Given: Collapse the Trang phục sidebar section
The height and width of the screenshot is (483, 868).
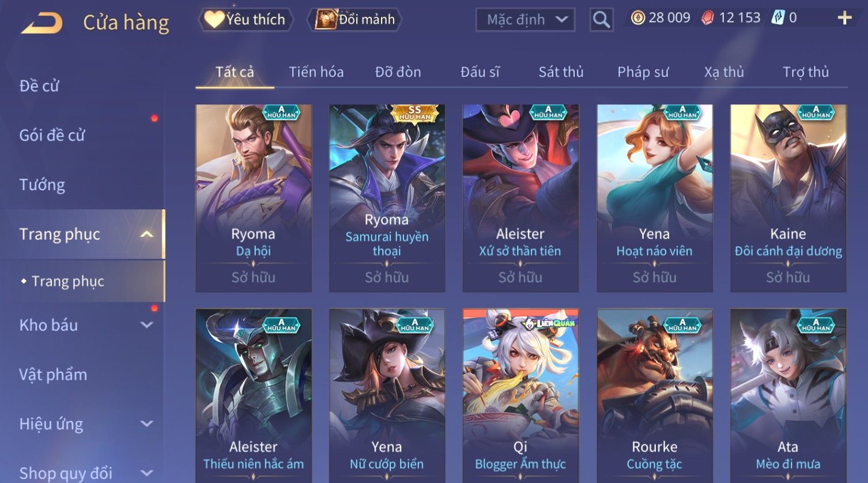Looking at the screenshot, I should (x=147, y=234).
